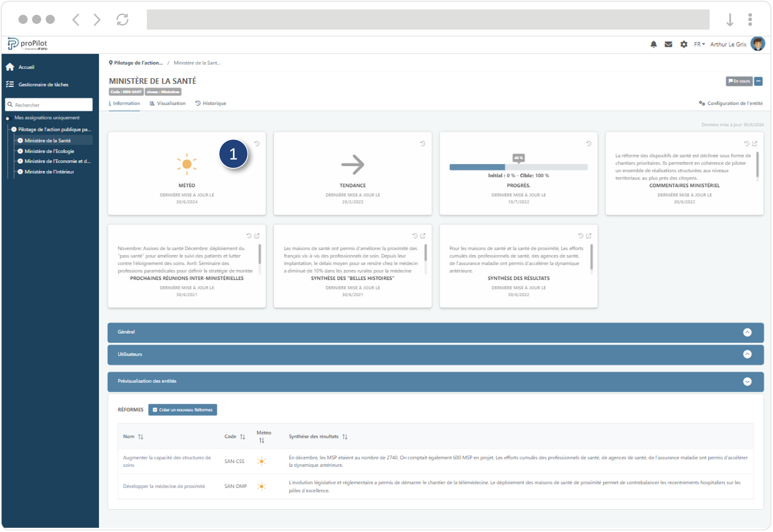Click the three-dots menu beside En cours

[x=758, y=81]
